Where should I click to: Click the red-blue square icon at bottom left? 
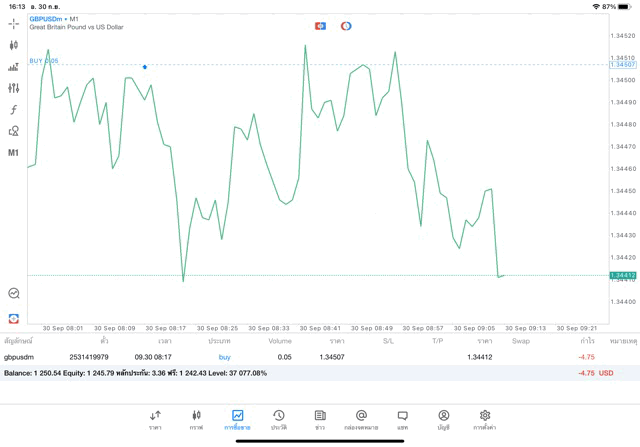point(13,318)
